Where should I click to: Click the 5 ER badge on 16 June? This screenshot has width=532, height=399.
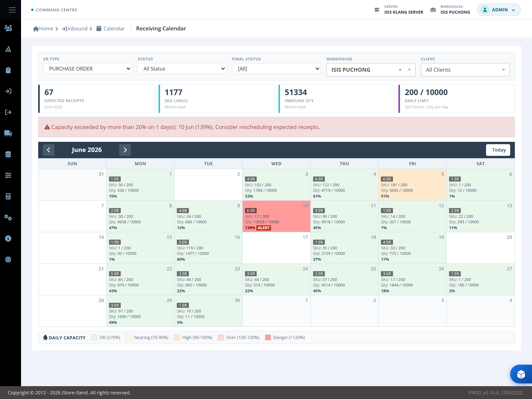[183, 242]
